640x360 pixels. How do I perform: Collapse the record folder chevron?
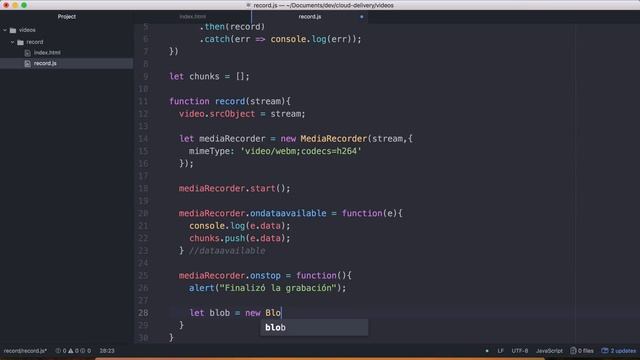tap(12, 42)
